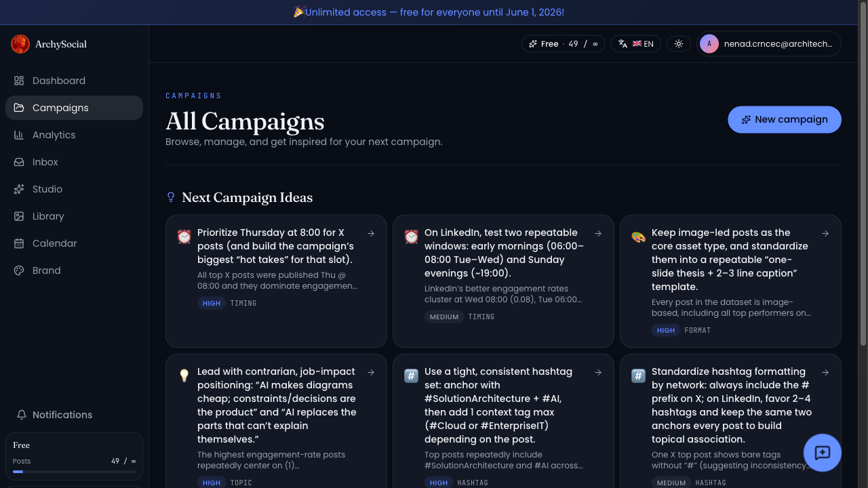Go to the Analytics page
Screen dimensions: 868x488
tap(74, 135)
